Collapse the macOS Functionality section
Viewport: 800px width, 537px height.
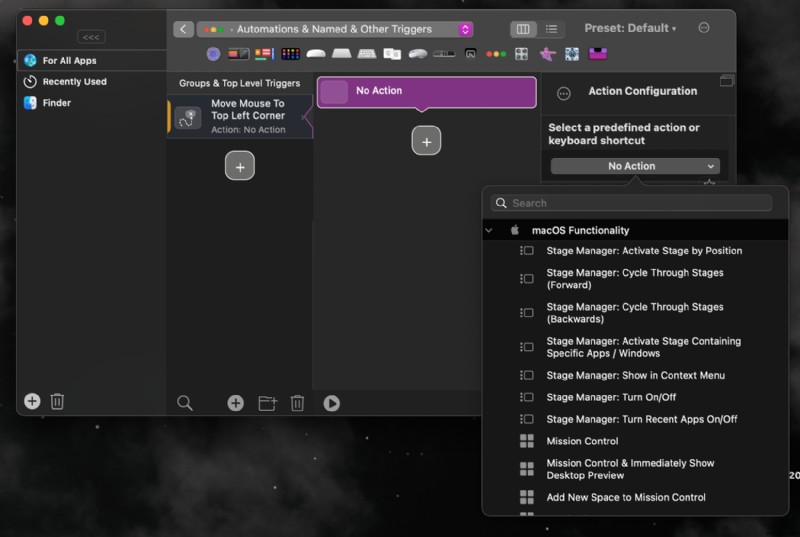pyautogui.click(x=489, y=231)
